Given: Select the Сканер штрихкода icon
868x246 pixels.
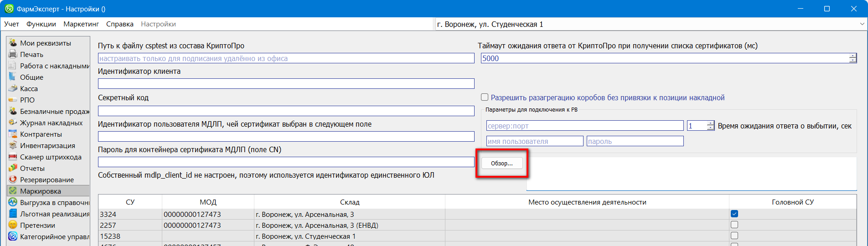Looking at the screenshot, I should pos(13,157).
